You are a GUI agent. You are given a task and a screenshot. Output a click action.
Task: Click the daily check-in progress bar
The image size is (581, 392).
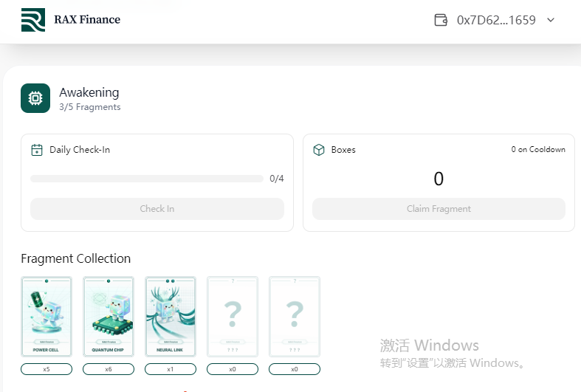[147, 179]
